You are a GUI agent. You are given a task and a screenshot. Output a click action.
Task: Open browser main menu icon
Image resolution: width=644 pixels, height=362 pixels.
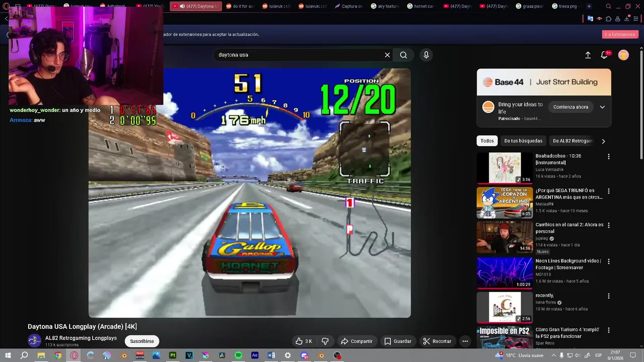(636, 19)
